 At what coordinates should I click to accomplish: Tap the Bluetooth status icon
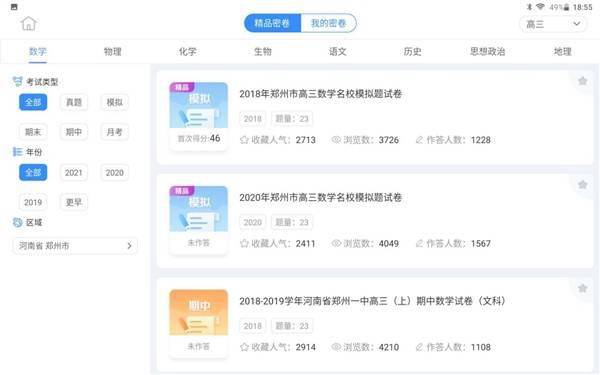pos(530,7)
